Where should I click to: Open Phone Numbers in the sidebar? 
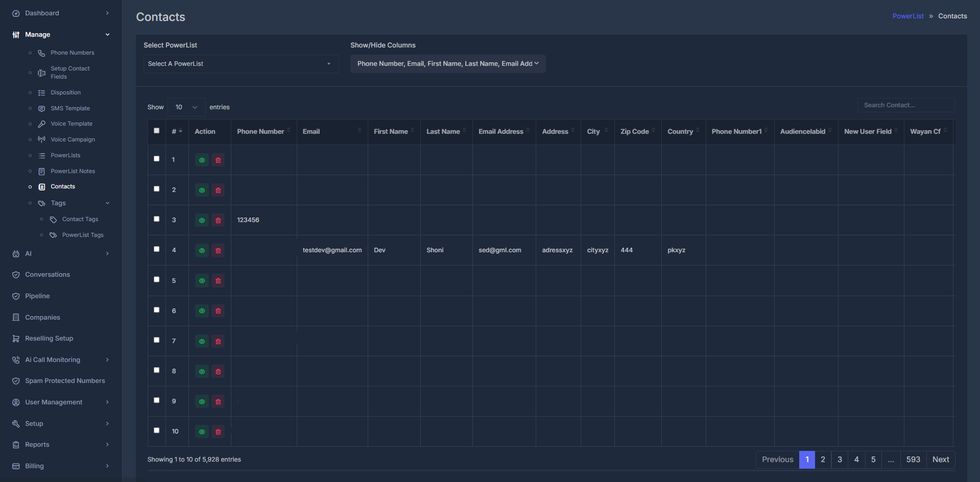[x=72, y=52]
